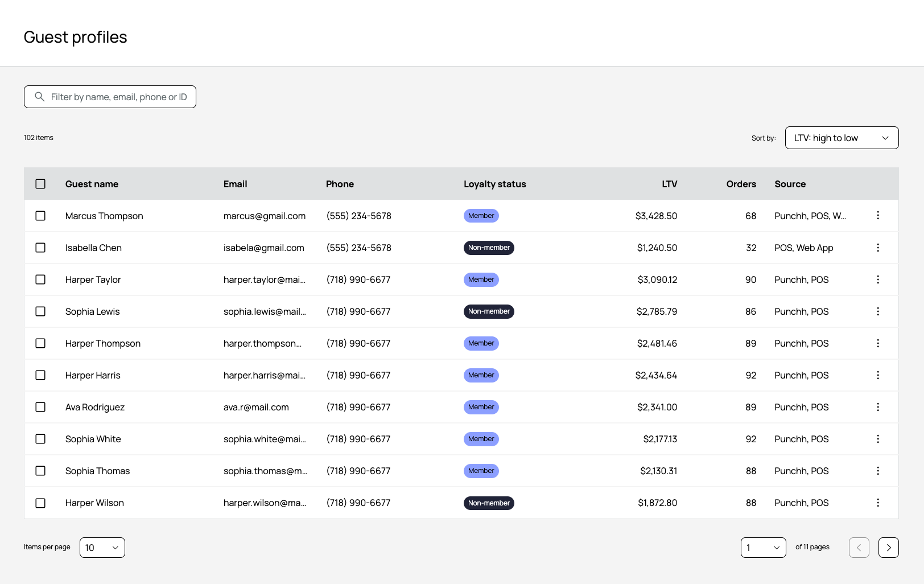Screen dimensions: 924x584
Task: Go to next page with right arrow
Action: (x=889, y=548)
